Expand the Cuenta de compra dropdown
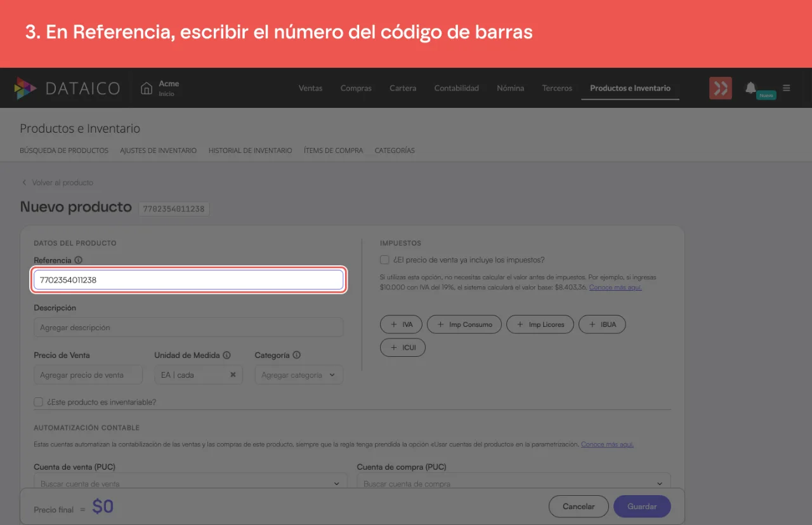Viewport: 812px width, 525px height. 514,483
